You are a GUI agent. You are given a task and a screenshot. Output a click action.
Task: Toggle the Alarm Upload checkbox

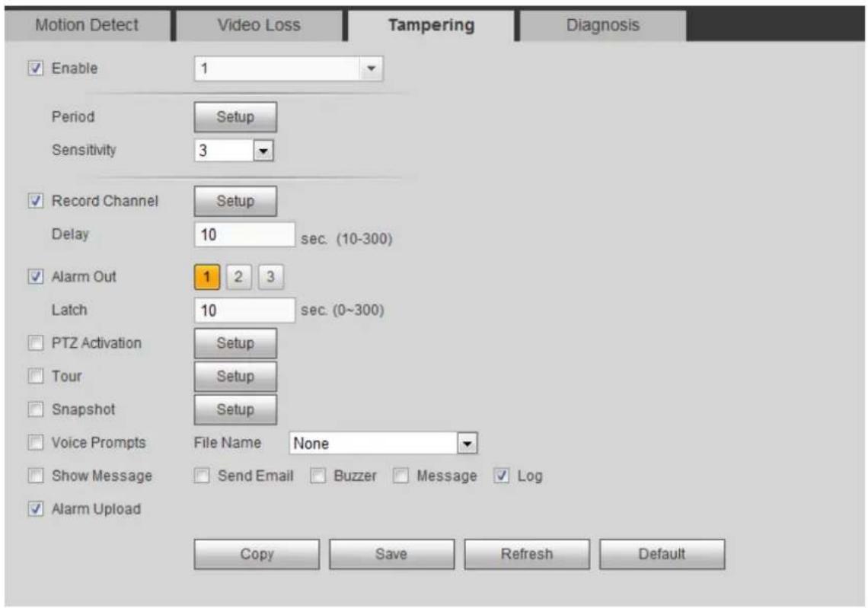tap(36, 509)
